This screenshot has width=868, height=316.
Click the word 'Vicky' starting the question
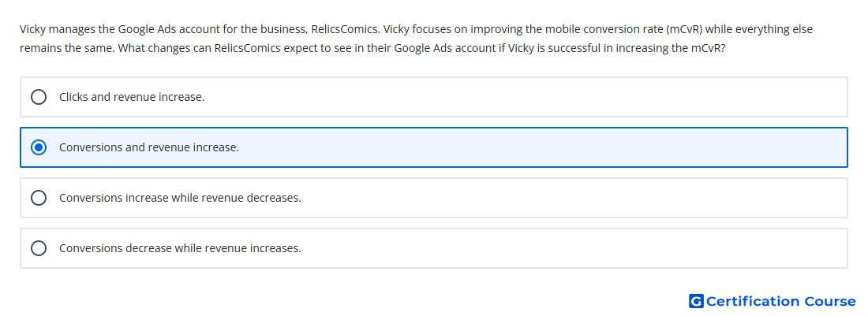pos(32,29)
